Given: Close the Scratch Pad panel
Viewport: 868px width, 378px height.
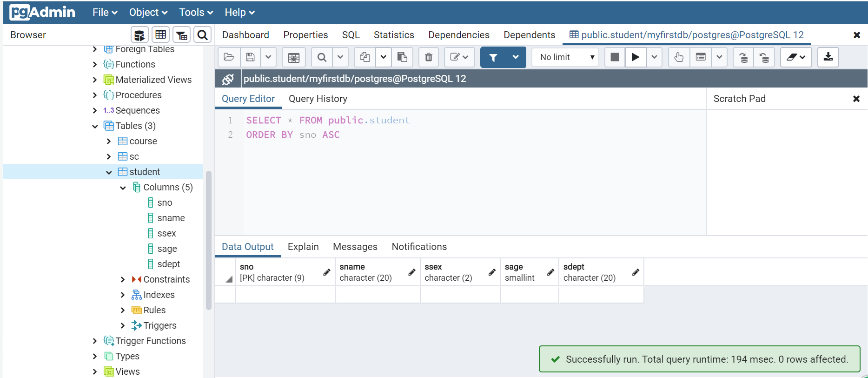Looking at the screenshot, I should (856, 99).
